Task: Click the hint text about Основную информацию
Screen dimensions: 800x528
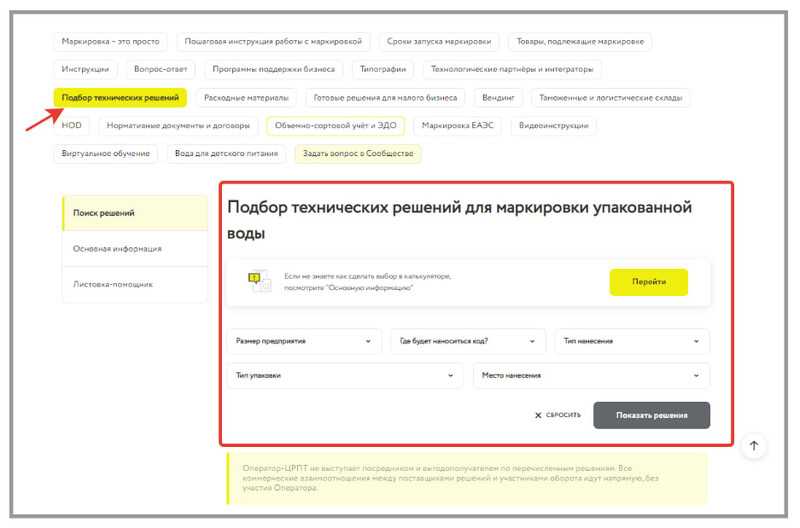Action: pyautogui.click(x=367, y=282)
